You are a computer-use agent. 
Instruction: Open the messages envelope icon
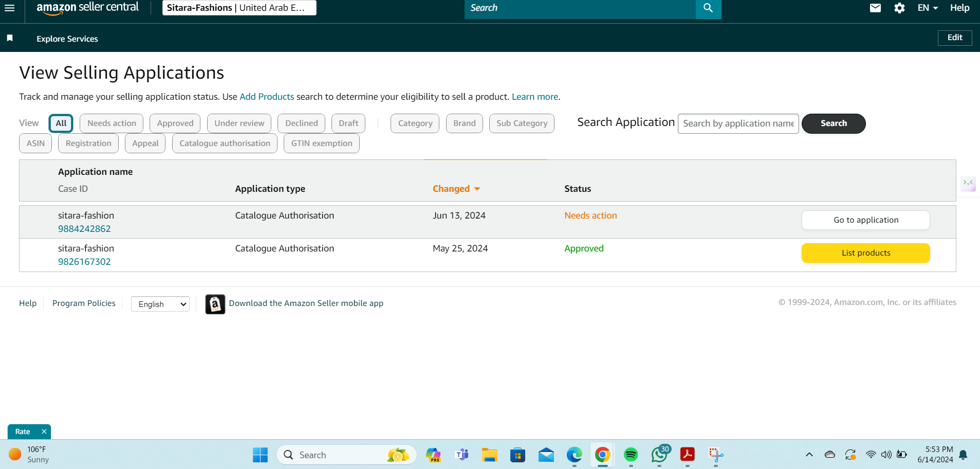(x=875, y=8)
